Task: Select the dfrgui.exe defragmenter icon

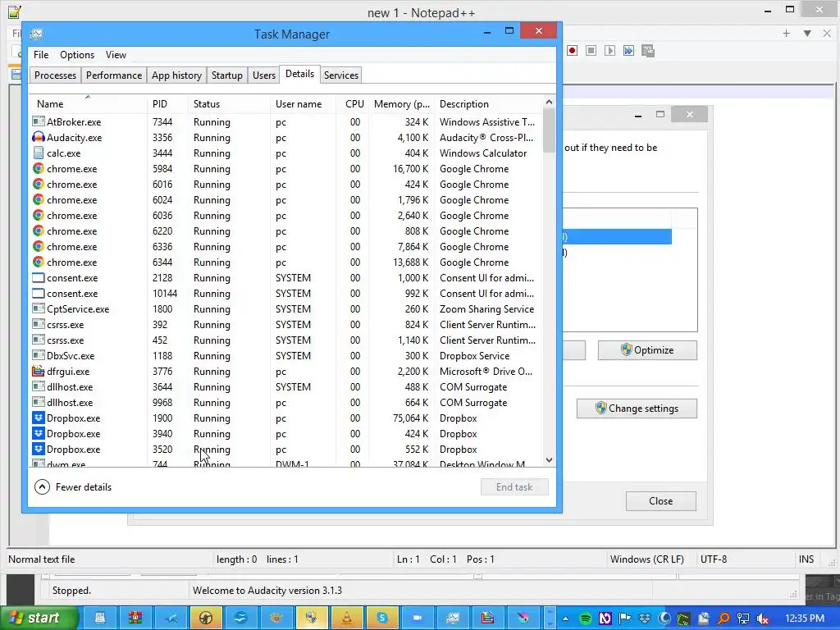Action: [38, 371]
